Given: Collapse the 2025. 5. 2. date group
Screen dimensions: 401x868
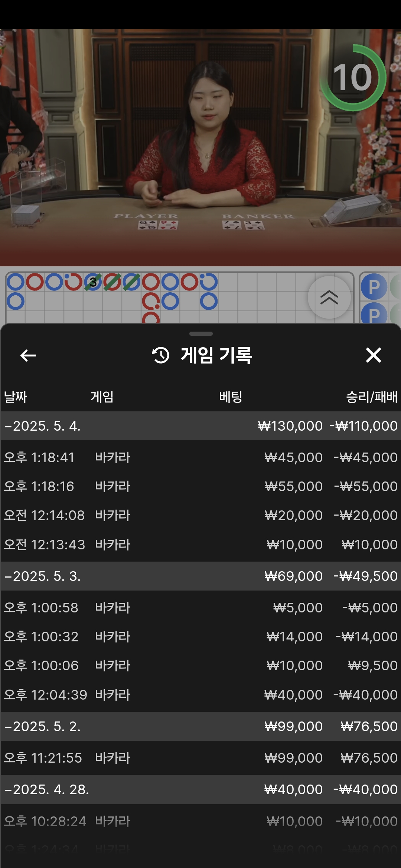Looking at the screenshot, I should 43,726.
